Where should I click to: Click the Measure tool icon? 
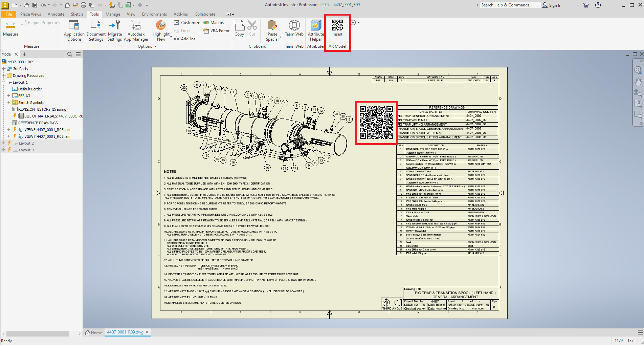click(10, 26)
